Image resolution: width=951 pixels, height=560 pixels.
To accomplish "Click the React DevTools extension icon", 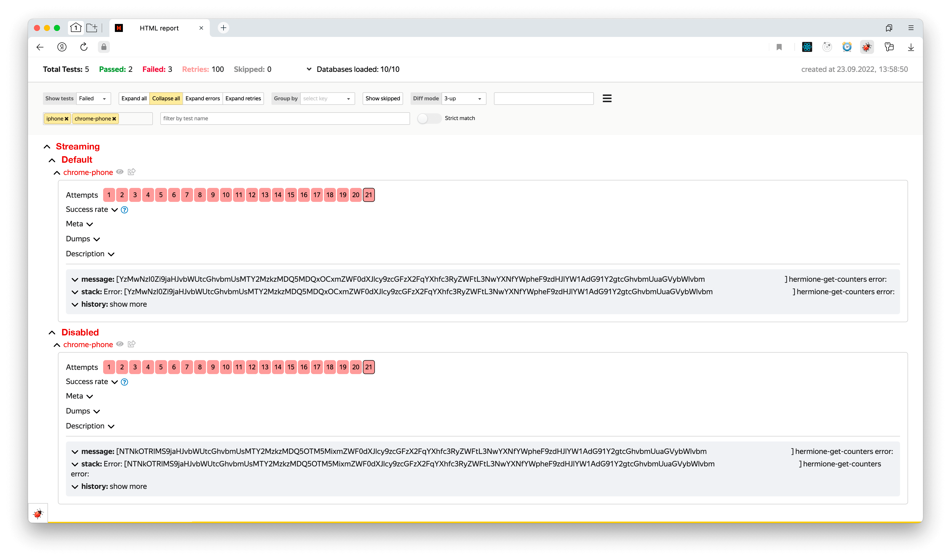I will pos(806,47).
